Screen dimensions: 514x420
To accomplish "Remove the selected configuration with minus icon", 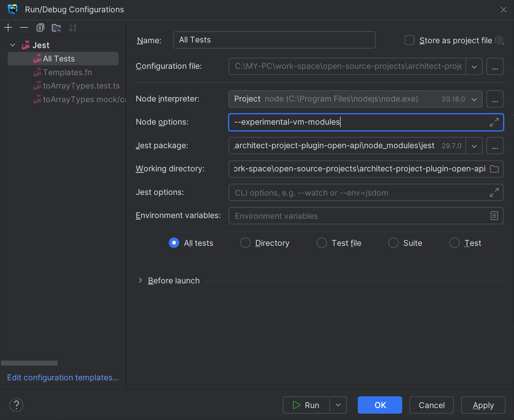I will point(24,27).
